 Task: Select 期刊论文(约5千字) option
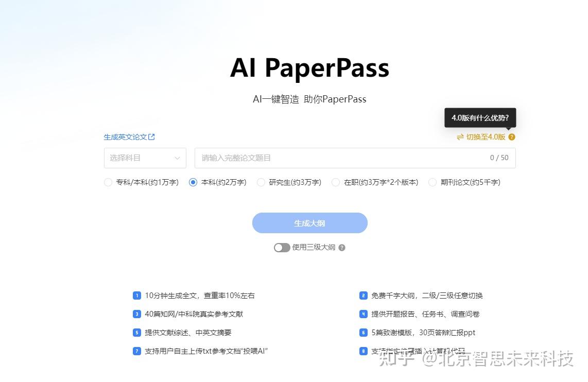[433, 182]
